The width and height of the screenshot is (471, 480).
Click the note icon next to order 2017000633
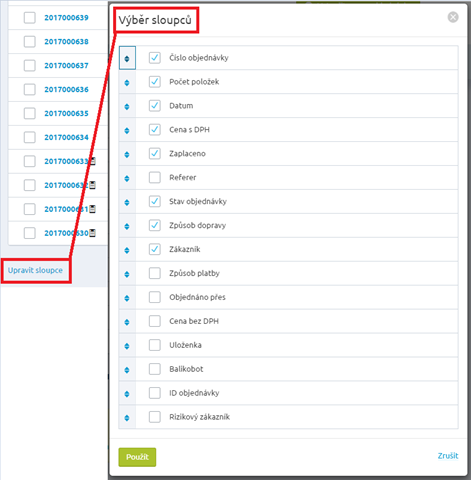[x=93, y=161]
